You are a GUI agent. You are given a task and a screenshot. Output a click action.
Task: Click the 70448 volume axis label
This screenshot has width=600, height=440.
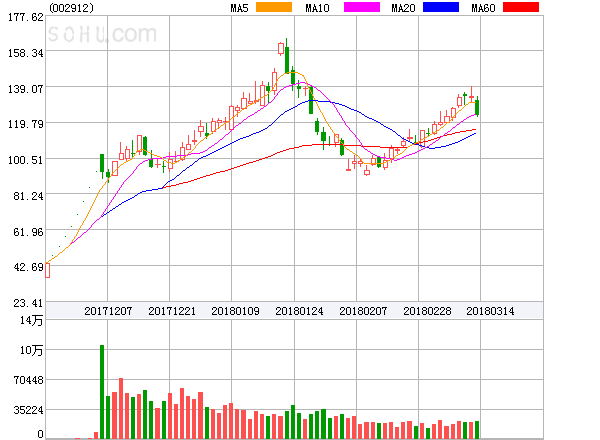pyautogui.click(x=28, y=380)
